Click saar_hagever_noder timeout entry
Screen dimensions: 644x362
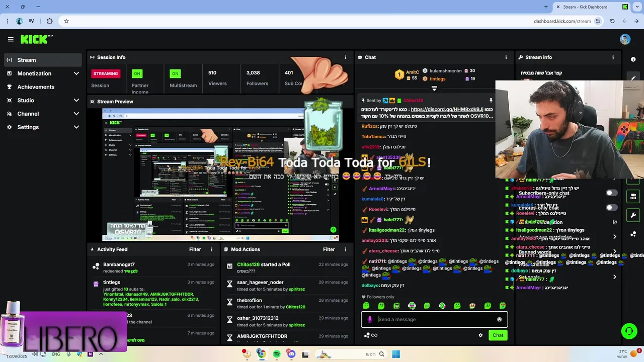[x=288, y=286]
